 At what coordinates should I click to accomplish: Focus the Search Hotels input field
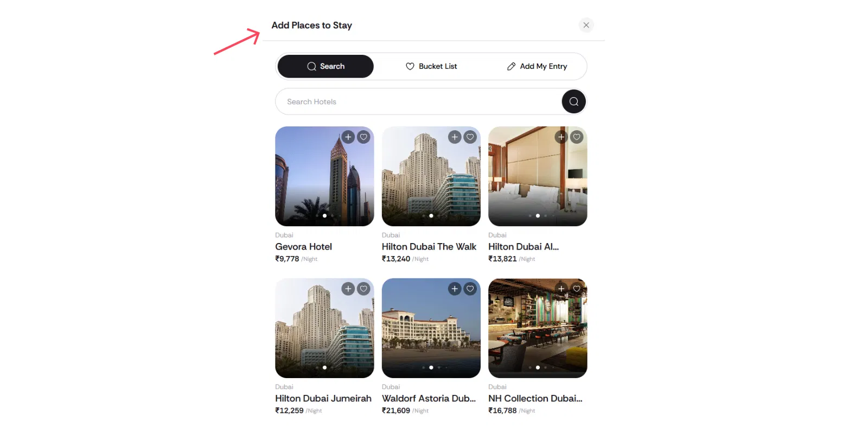418,101
